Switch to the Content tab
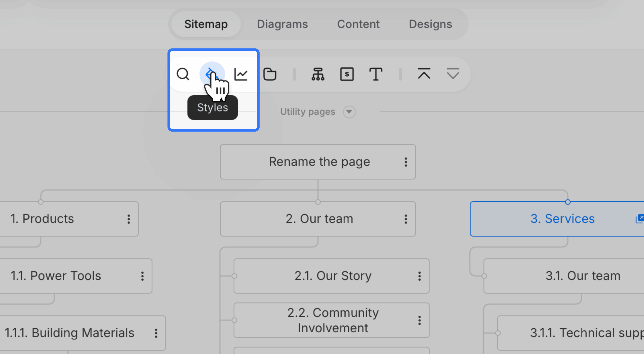This screenshot has height=354, width=644. click(358, 24)
